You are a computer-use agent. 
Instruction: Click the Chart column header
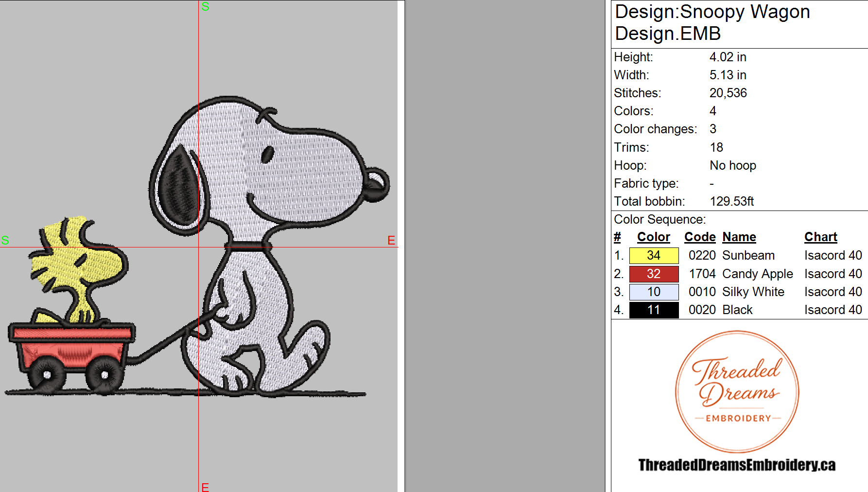tap(821, 237)
